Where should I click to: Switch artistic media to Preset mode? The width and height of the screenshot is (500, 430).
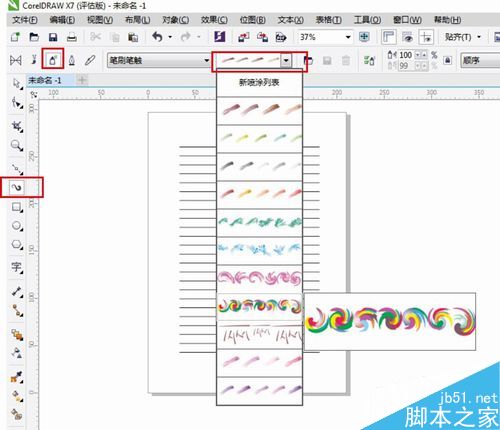pos(16,60)
